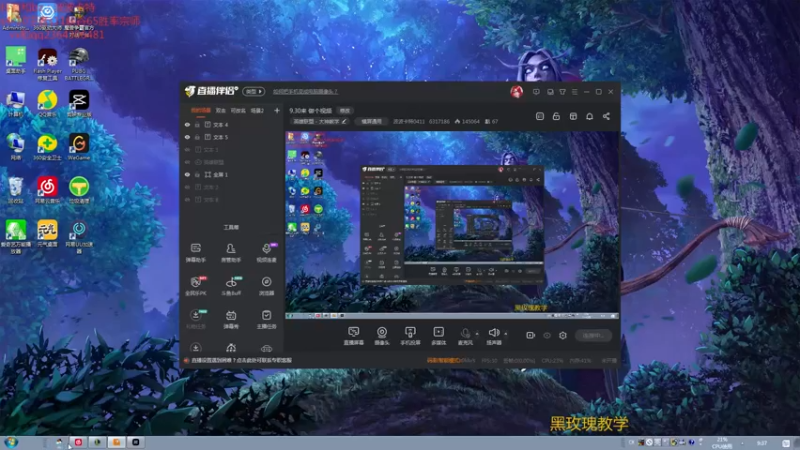
Task: Click the customer service notice at bottom left
Action: tap(238, 360)
